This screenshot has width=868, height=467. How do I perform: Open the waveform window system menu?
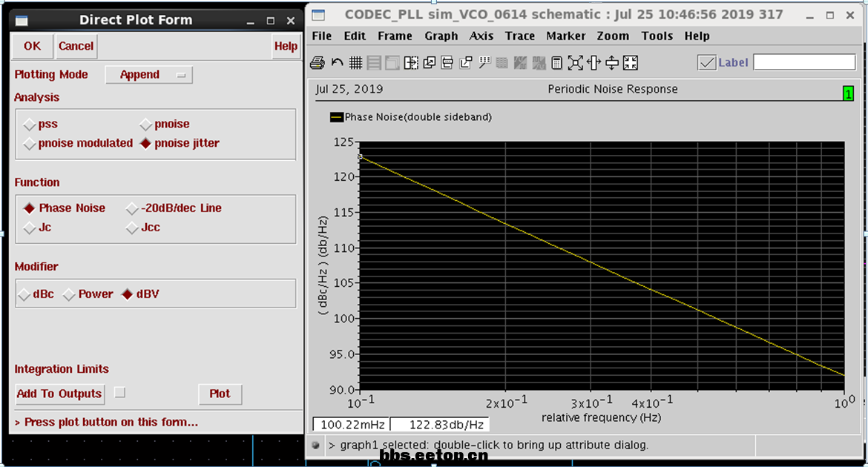(x=318, y=15)
